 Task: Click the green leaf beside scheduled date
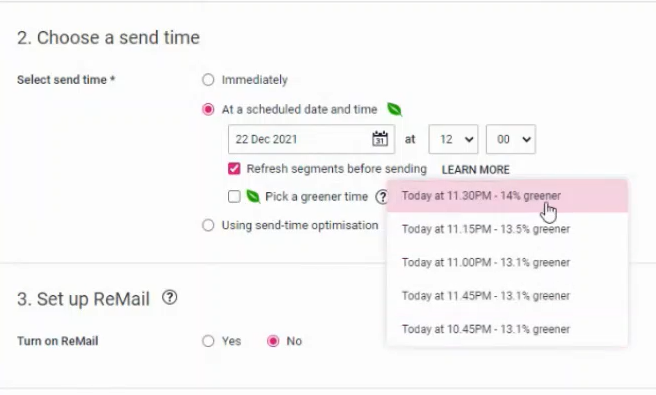point(394,110)
